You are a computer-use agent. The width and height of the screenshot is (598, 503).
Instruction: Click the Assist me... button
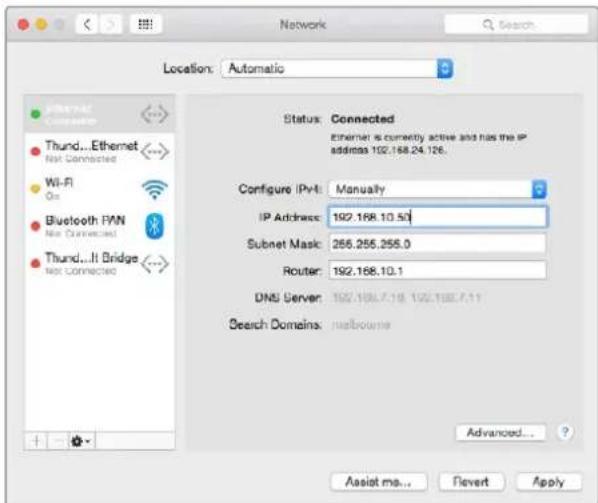pos(379,482)
